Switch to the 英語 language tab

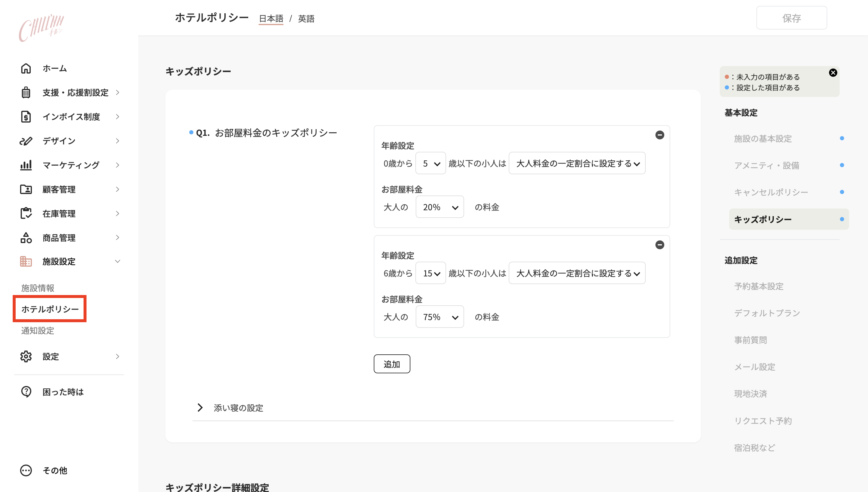click(306, 19)
